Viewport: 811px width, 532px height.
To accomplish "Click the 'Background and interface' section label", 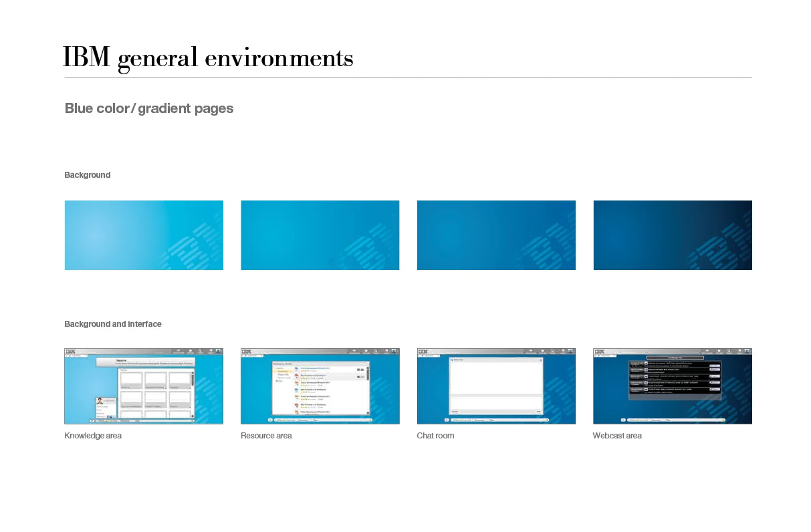I will pos(113,324).
